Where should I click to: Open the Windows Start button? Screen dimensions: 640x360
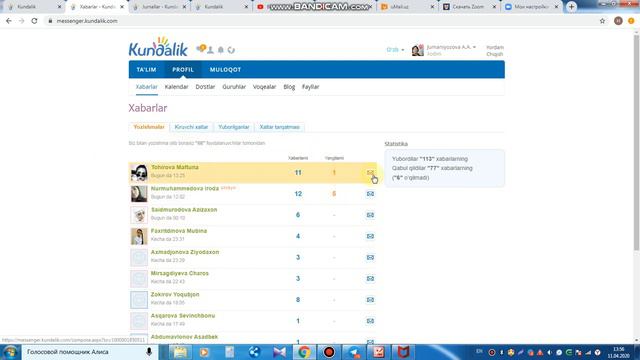(x=10, y=352)
